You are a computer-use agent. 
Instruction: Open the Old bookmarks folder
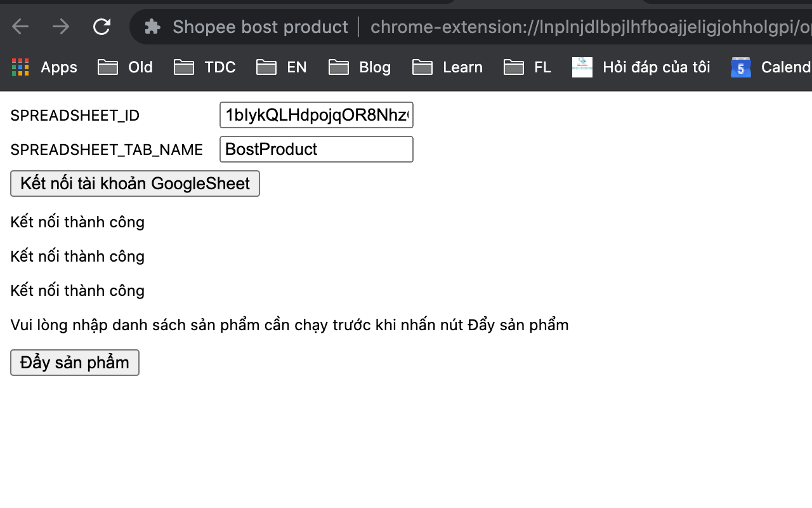[x=125, y=67]
